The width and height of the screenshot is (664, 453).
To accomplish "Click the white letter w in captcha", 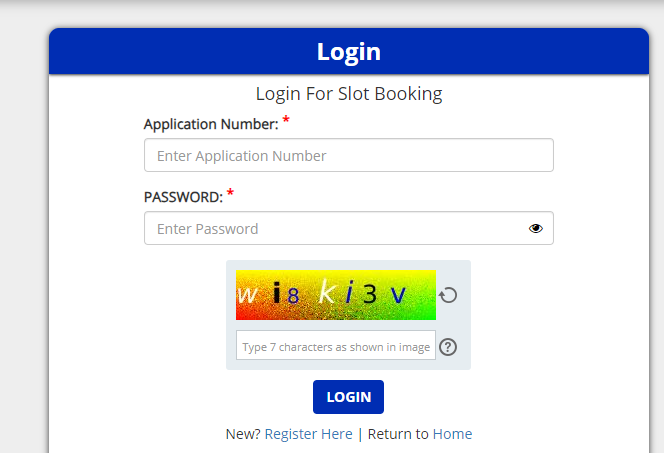I will tap(247, 294).
